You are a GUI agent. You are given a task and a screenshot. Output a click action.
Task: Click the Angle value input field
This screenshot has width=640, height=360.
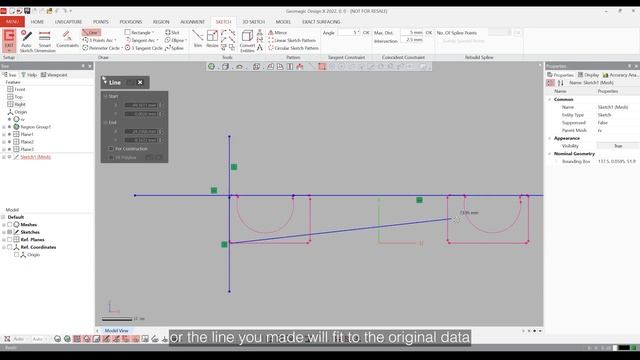pos(349,32)
